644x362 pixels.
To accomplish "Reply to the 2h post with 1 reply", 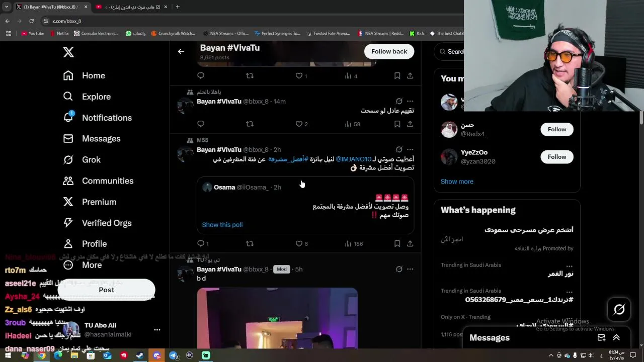I will (203, 244).
